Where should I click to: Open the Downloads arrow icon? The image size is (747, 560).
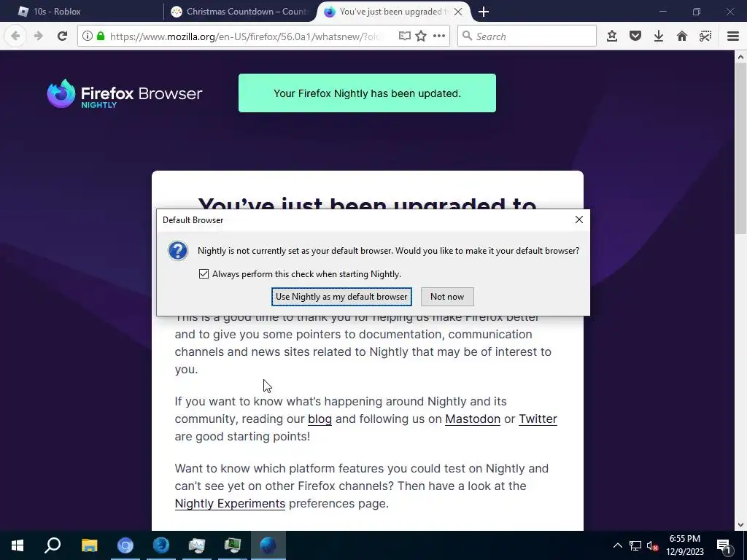coord(659,36)
